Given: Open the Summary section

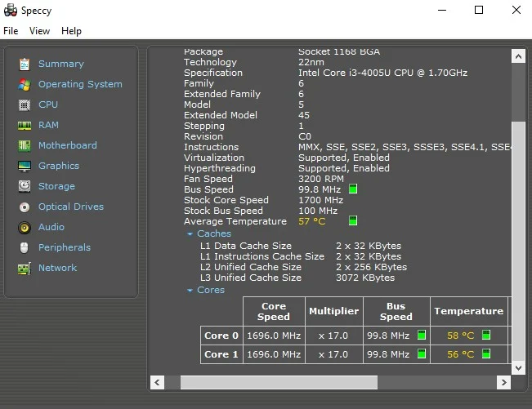Looking at the screenshot, I should [61, 64].
